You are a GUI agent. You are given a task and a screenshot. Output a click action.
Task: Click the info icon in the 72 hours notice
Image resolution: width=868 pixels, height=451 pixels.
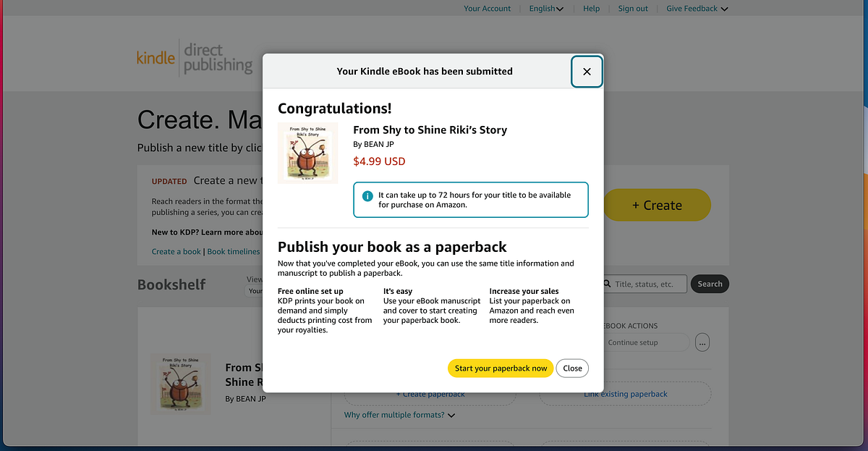(367, 196)
